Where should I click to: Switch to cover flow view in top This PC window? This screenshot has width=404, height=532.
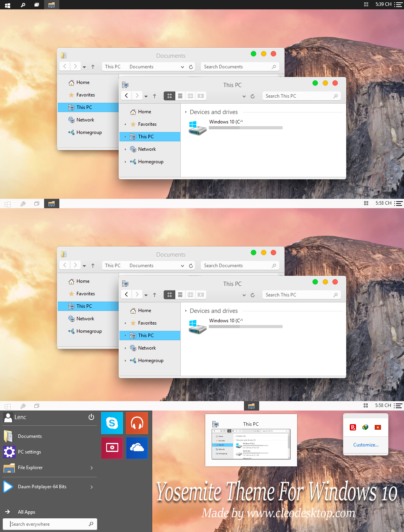pyautogui.click(x=201, y=96)
